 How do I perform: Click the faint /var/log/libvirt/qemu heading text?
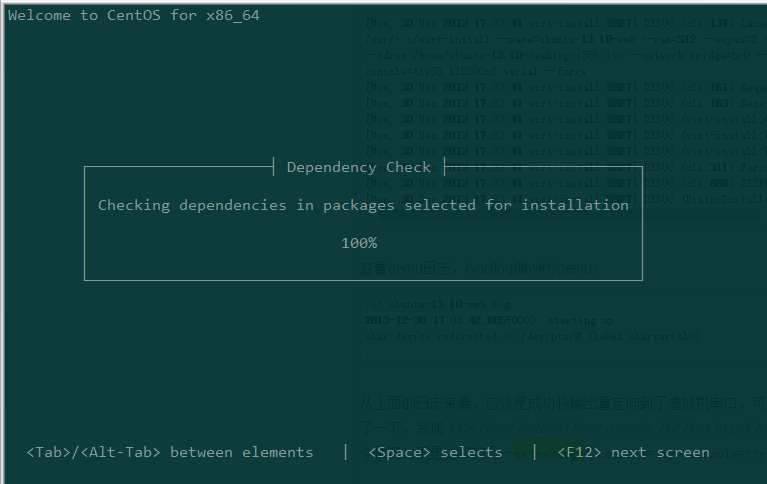pyautogui.click(x=480, y=268)
